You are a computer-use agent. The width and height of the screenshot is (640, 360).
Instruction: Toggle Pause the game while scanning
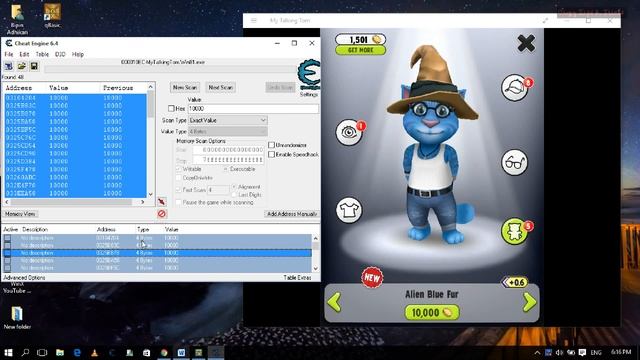178,202
